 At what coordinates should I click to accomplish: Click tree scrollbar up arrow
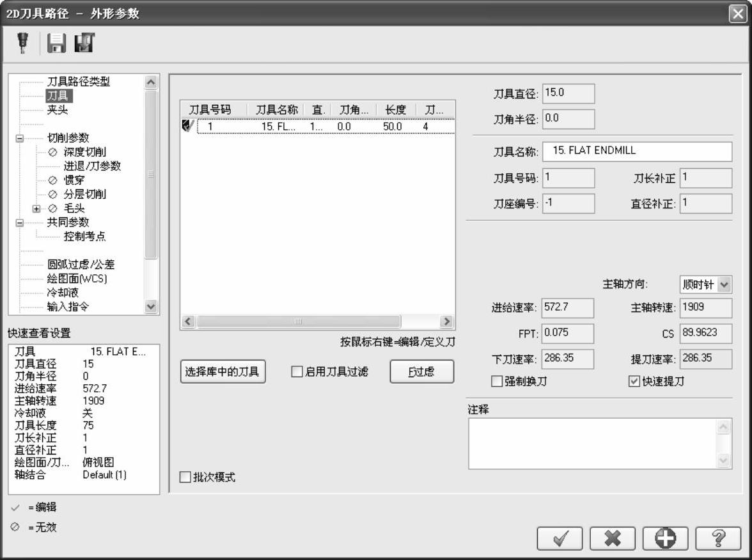151,82
